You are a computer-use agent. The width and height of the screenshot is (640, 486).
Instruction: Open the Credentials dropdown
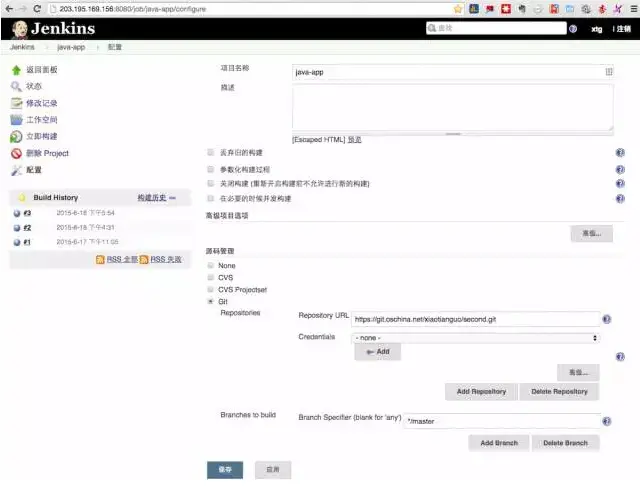pos(476,338)
